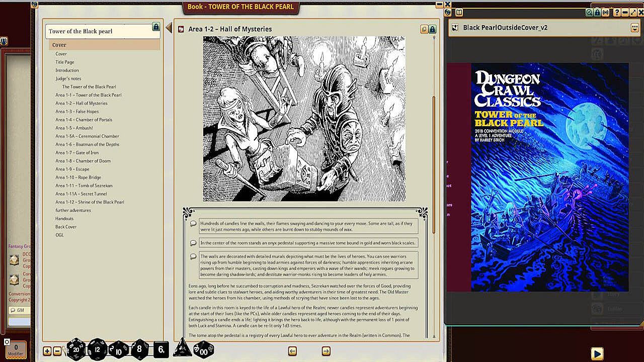Open Area 1-5A – Ceremonial Chamber

(87, 136)
